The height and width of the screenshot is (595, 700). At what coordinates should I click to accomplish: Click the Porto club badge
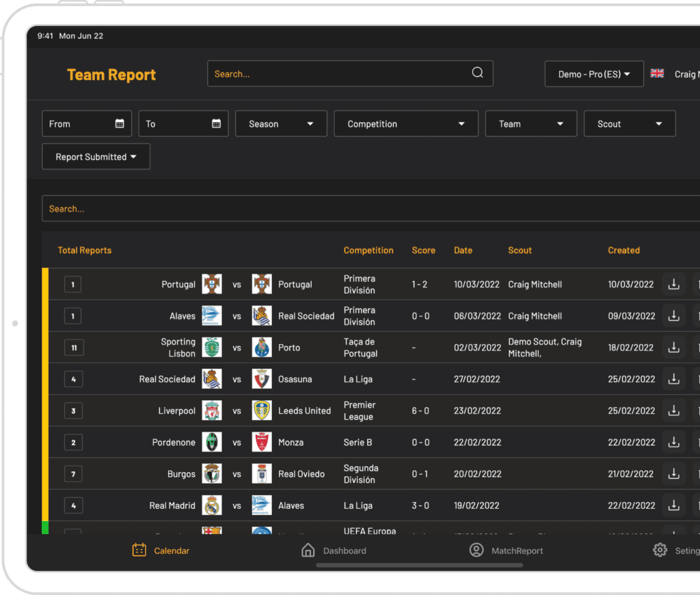(x=262, y=347)
